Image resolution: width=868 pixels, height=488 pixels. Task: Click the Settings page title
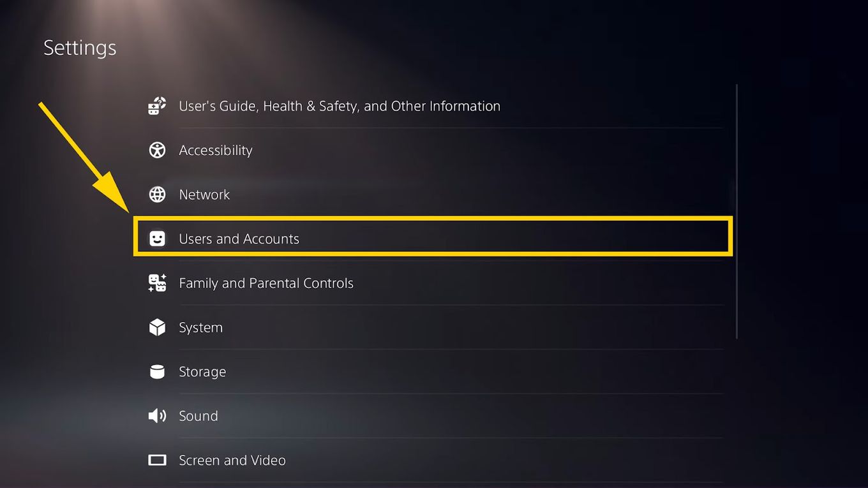click(x=79, y=47)
